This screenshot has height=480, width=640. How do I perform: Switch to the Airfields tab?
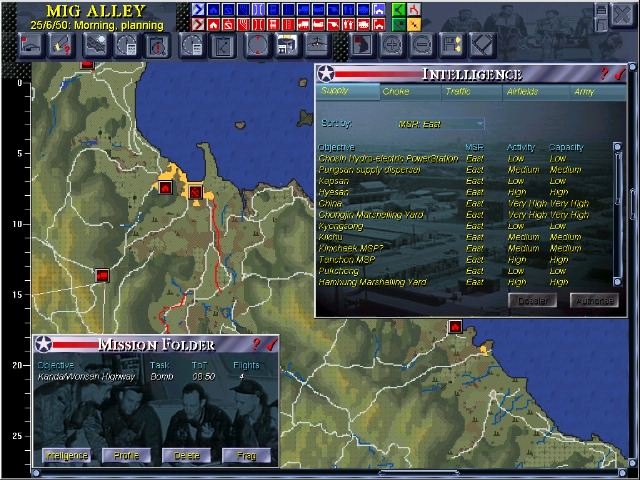coord(522,92)
